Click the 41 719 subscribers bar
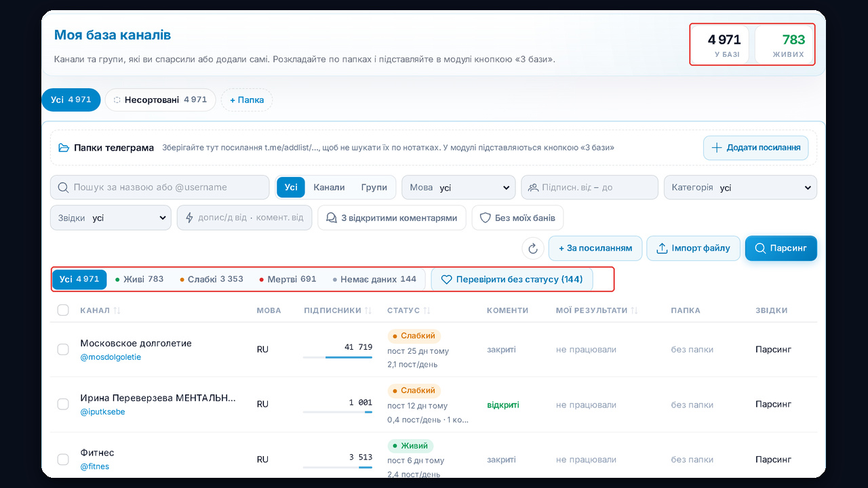Viewport: 868px width, 488px height. (x=338, y=357)
